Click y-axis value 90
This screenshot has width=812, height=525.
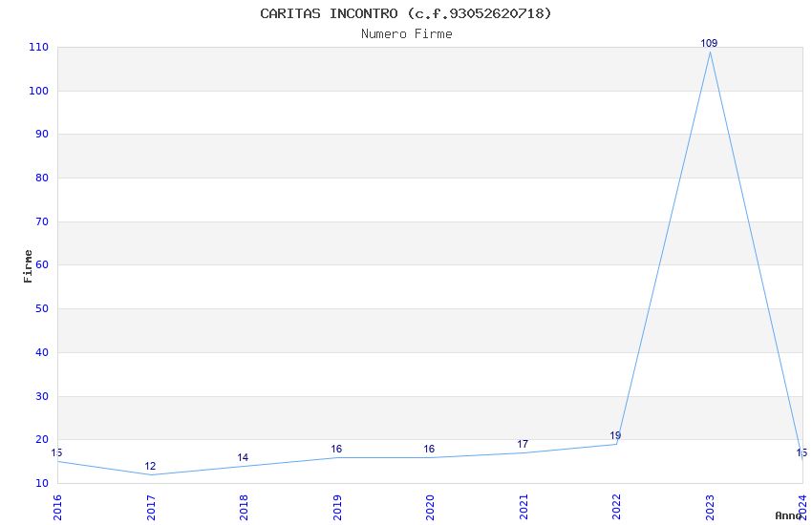tap(41, 134)
